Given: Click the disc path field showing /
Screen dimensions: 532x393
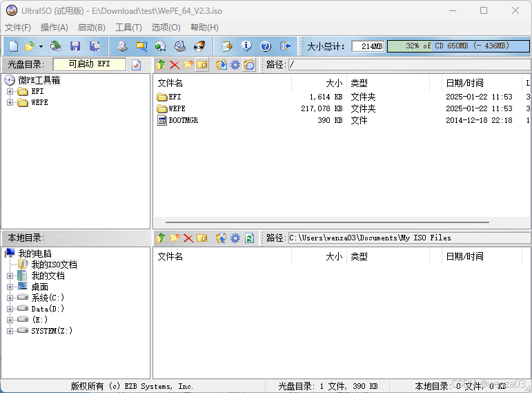Looking at the screenshot, I should 409,64.
